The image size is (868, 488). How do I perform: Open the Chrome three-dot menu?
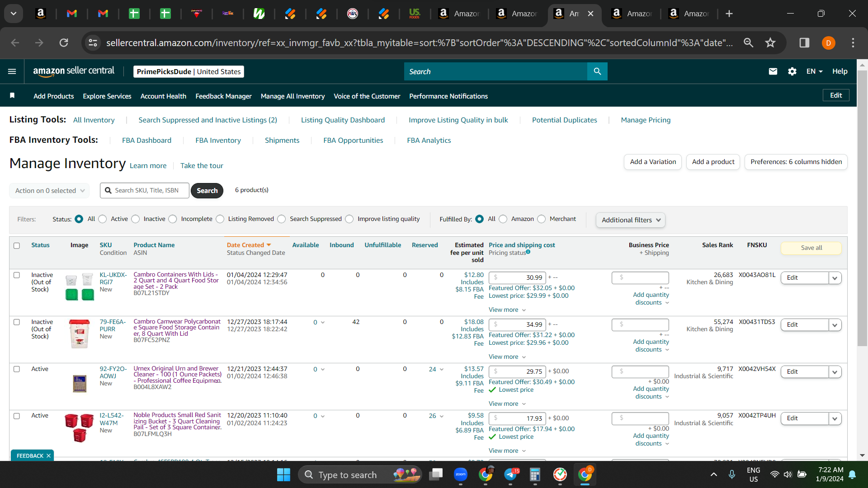(x=853, y=43)
